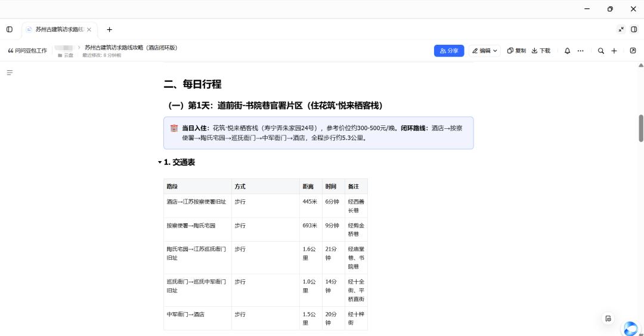
Task: Close the 苏州古建筑访求路线 tab
Action: tap(89, 30)
